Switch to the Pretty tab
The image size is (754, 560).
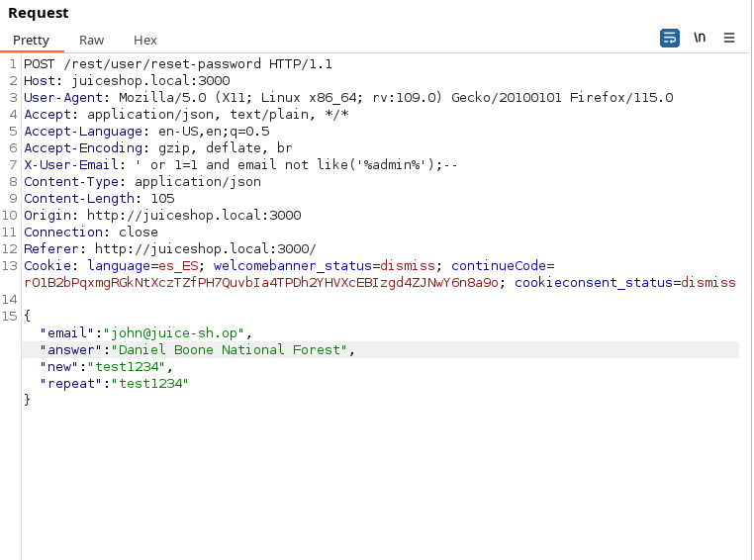(x=31, y=40)
